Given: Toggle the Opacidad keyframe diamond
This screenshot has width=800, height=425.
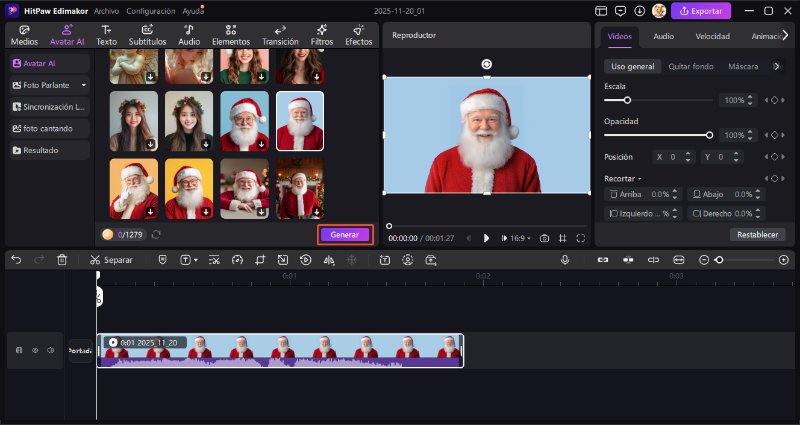Looking at the screenshot, I should tap(774, 135).
